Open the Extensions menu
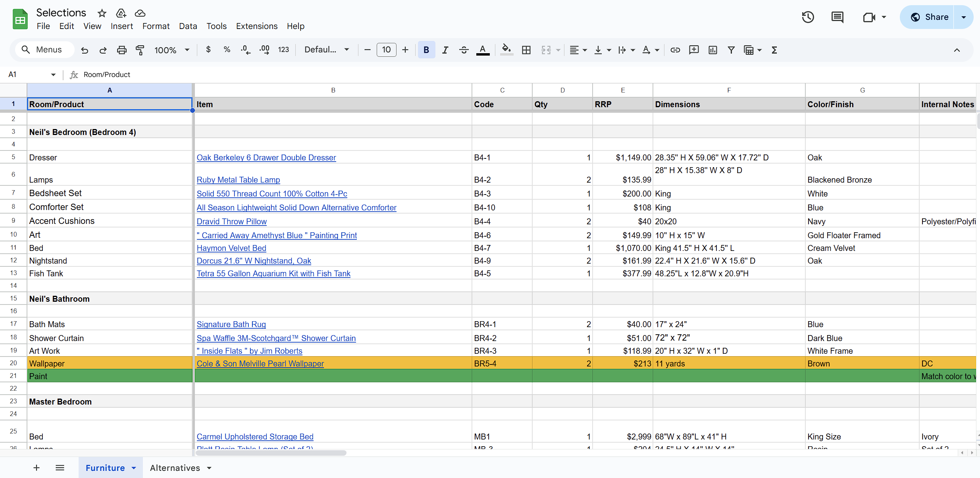 (x=257, y=26)
